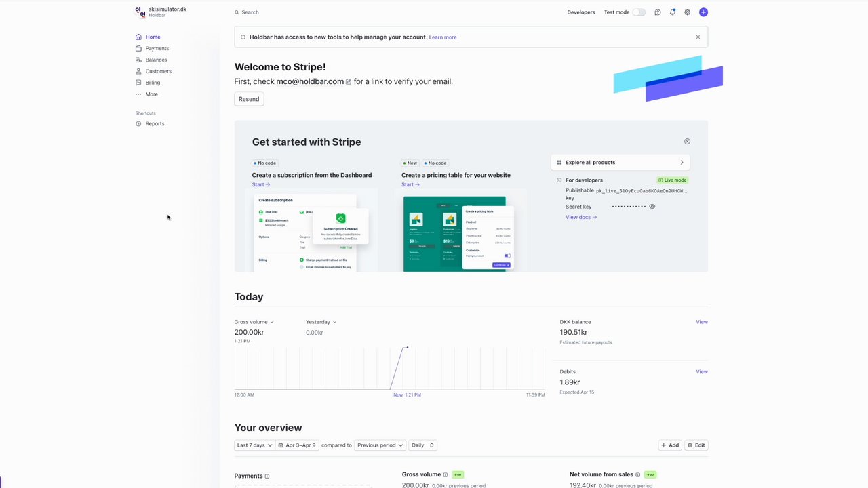Open the Last 7 days dropdown
Screen dimensions: 868x488
pyautogui.click(x=254, y=445)
